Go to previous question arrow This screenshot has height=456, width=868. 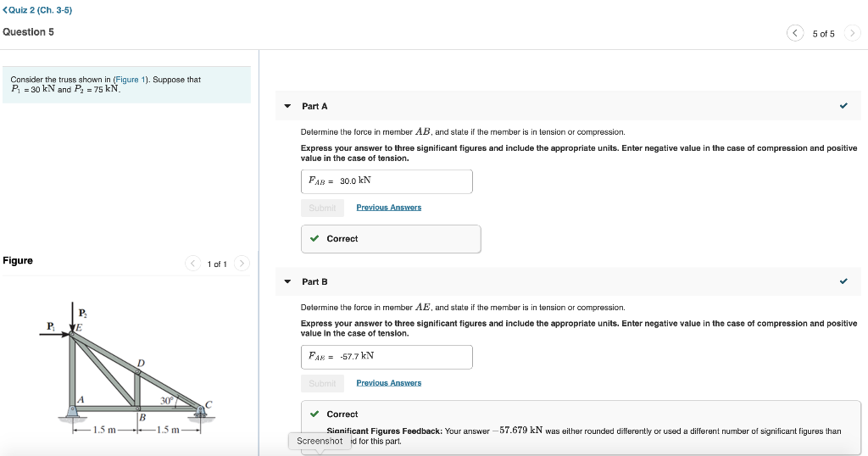coord(795,33)
